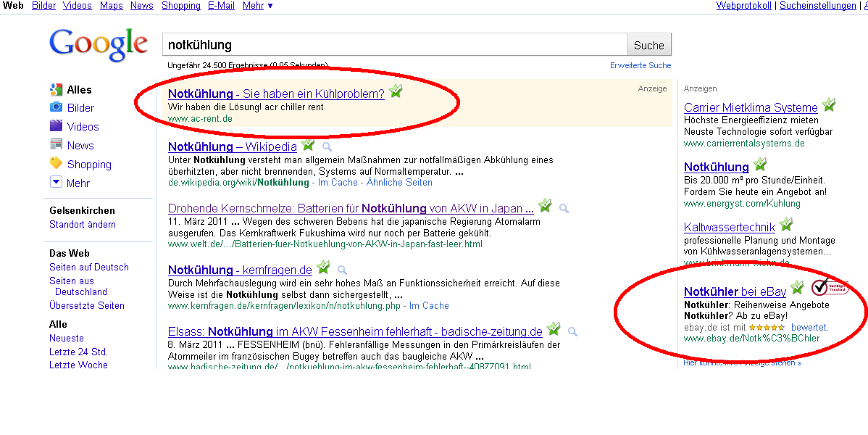This screenshot has height=435, width=868.
Task: Open Carrier Mietklima Systeme ad
Action: (x=751, y=107)
